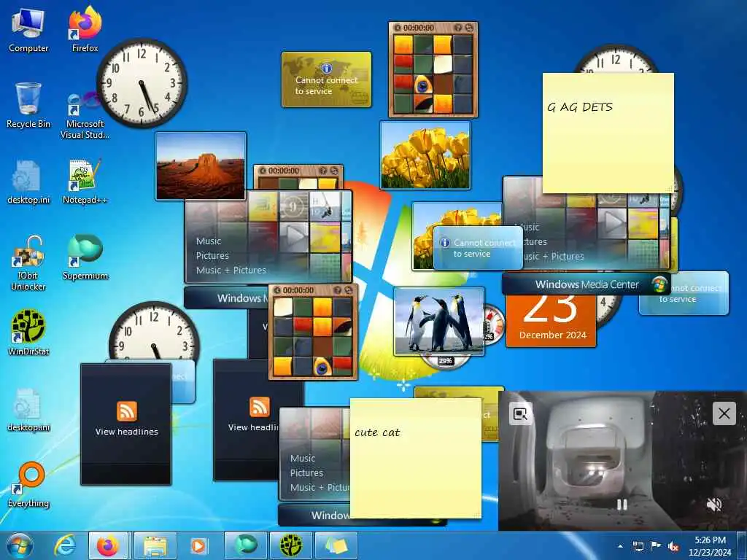Click the toucan eye tile in the puzzle above the tulips

pyautogui.click(x=422, y=84)
